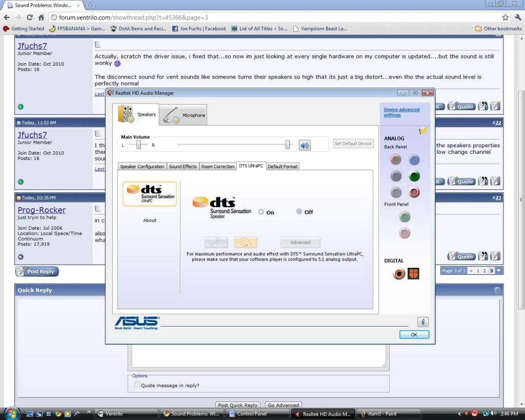
Task: Click Set Default Device button
Action: pyautogui.click(x=353, y=144)
